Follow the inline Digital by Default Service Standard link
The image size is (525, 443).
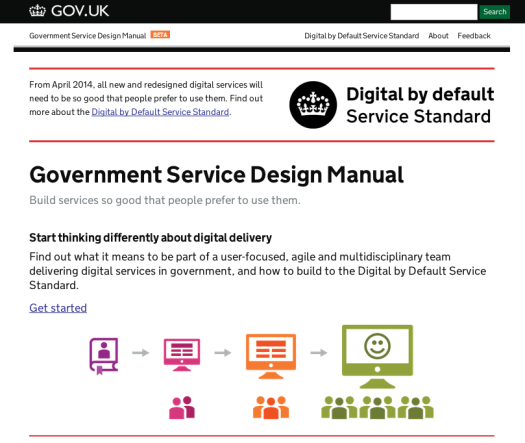160,112
